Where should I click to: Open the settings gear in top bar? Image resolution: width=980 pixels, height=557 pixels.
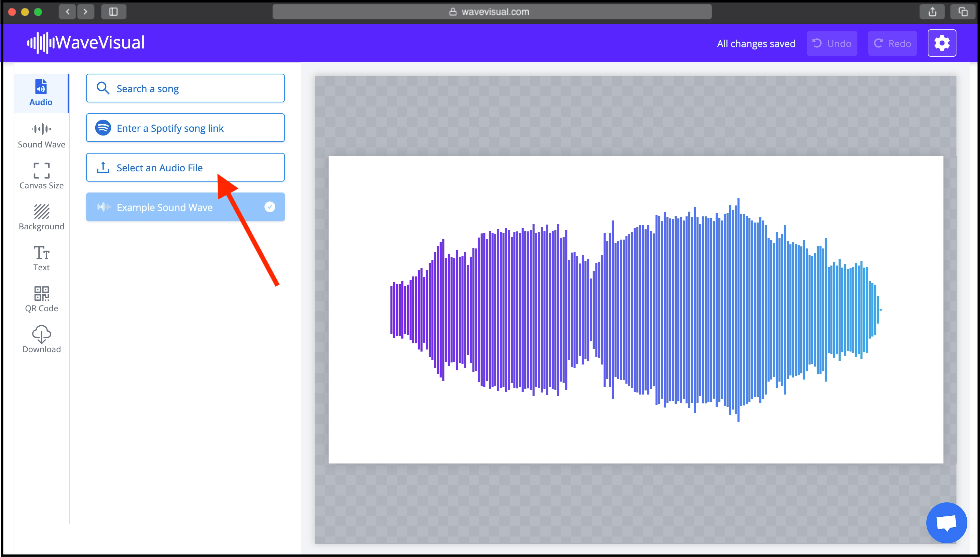(x=942, y=43)
